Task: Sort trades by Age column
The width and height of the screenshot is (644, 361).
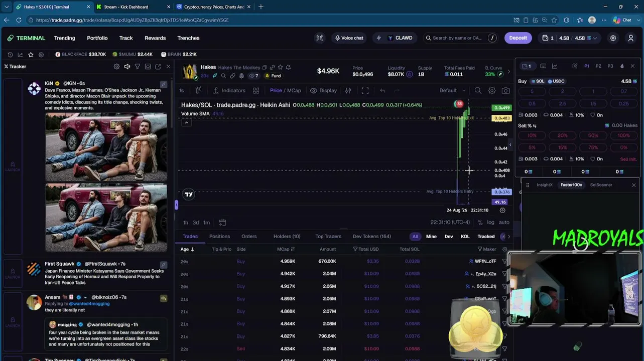Action: pos(187,249)
